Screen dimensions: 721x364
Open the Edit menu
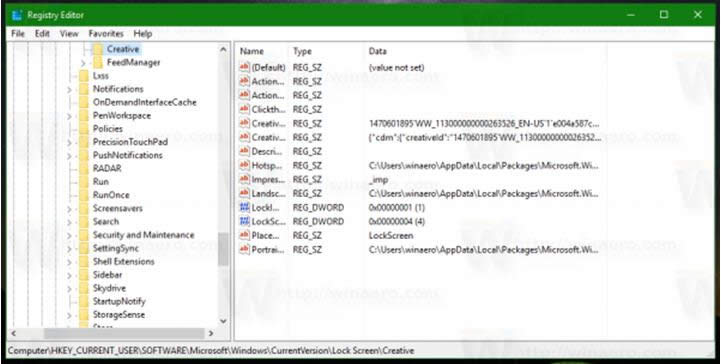tap(42, 34)
